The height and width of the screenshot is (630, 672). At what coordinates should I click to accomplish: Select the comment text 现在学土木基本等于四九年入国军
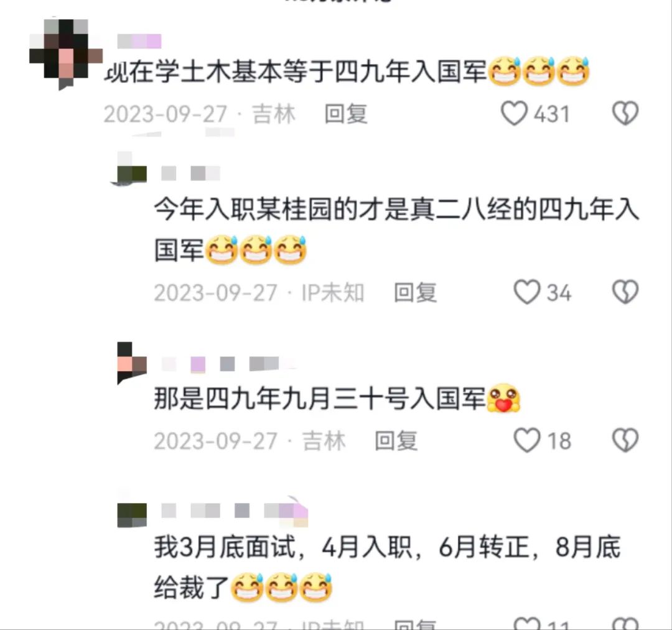(296, 72)
